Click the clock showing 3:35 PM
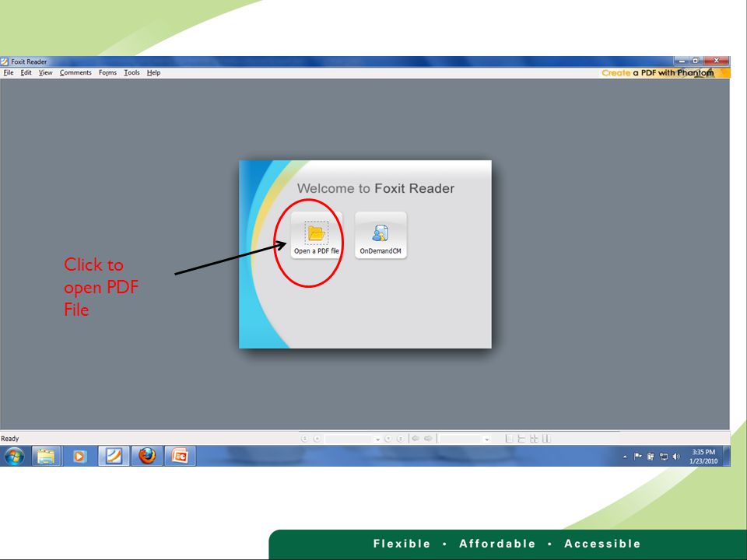 click(x=703, y=457)
